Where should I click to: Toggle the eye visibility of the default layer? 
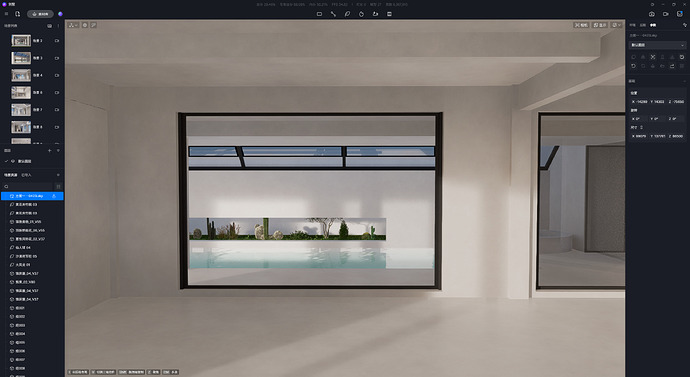13,161
